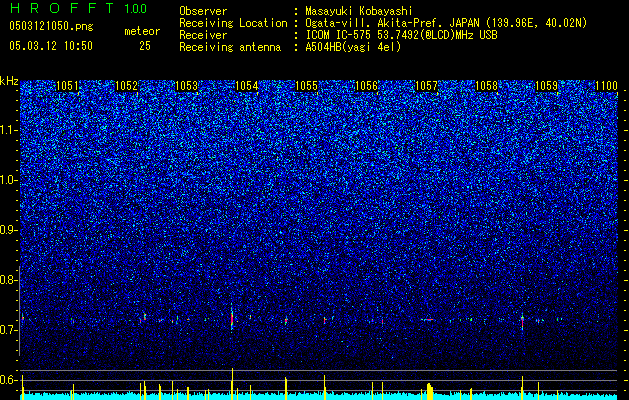Click the 1.0 kHz axis label

[8, 181]
